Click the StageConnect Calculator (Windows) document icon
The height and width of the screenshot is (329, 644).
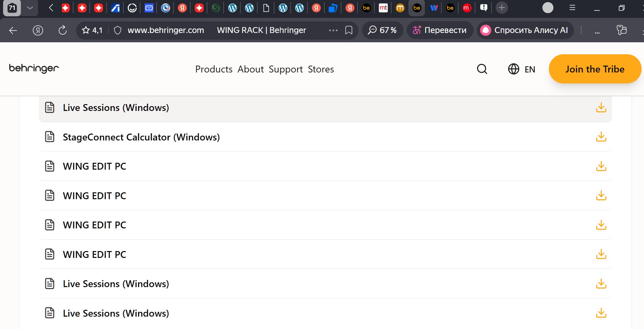50,137
